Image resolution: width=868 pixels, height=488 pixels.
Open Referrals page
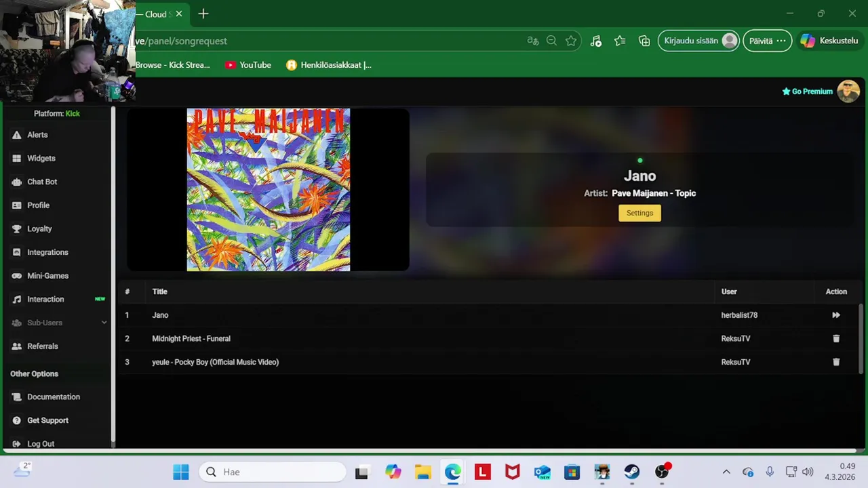point(42,346)
